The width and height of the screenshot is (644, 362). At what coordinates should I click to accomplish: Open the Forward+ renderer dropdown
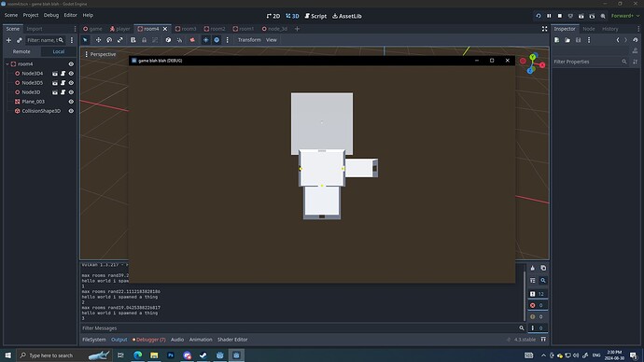(x=625, y=16)
